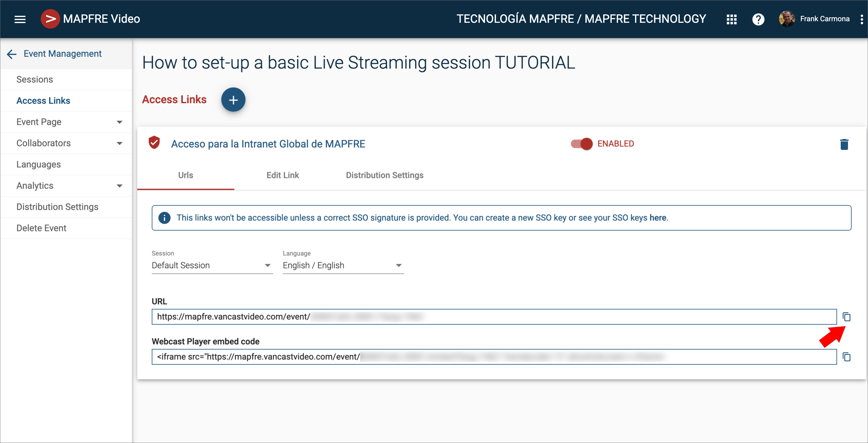This screenshot has width=868, height=443.
Task: Open the help question mark icon
Action: (x=758, y=19)
